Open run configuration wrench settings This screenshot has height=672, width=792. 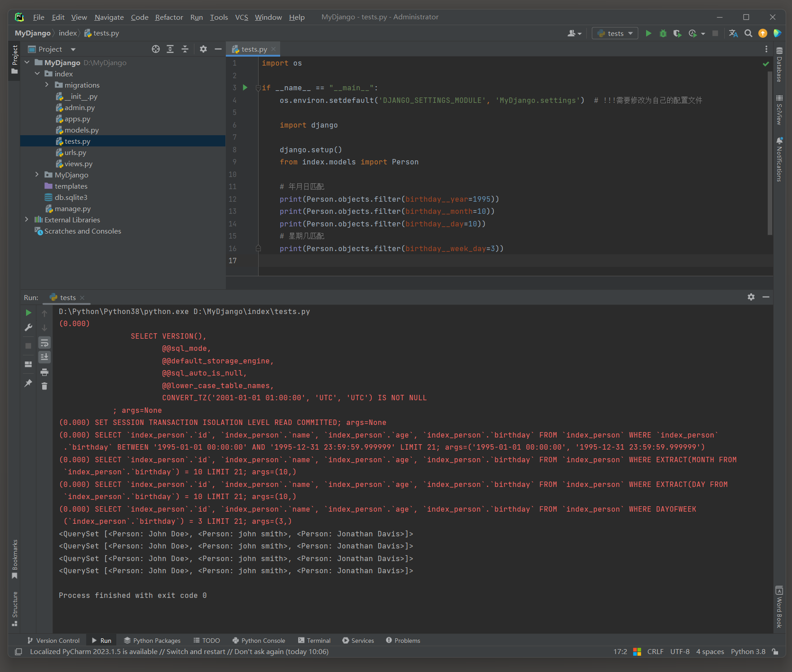point(28,327)
